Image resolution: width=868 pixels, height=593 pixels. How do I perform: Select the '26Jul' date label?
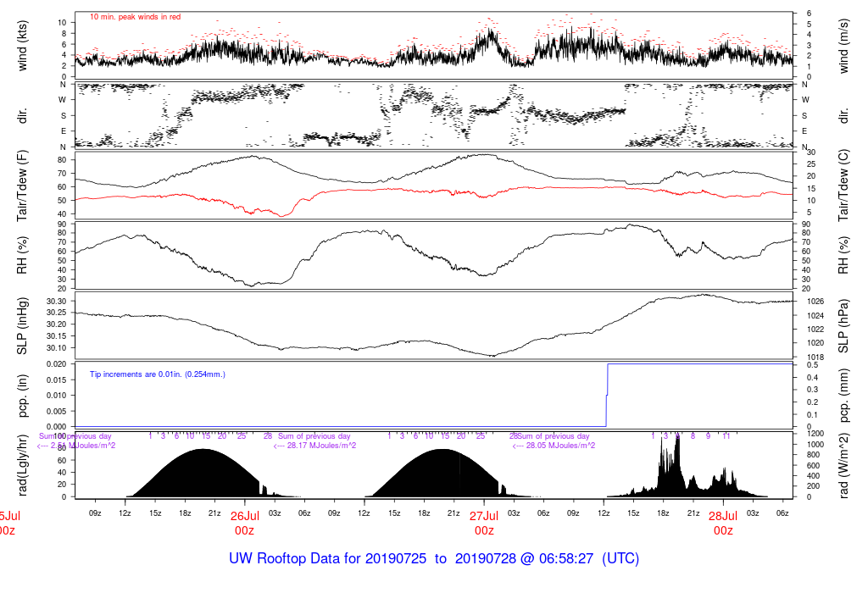point(245,516)
